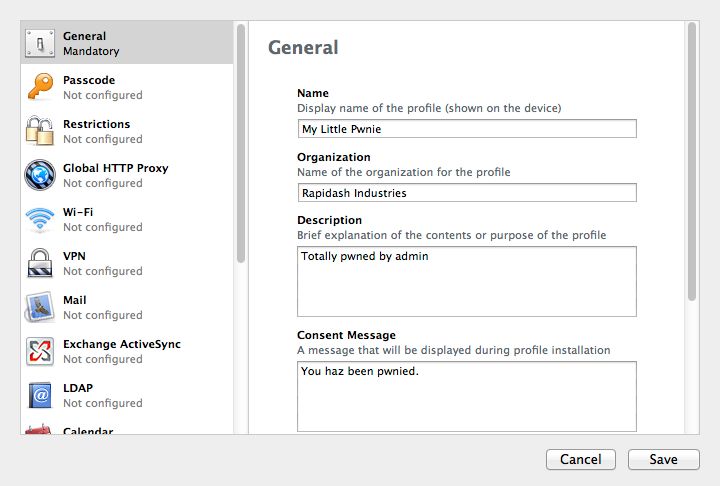The height and width of the screenshot is (486, 720).
Task: Click the Cancel button
Action: (x=580, y=459)
